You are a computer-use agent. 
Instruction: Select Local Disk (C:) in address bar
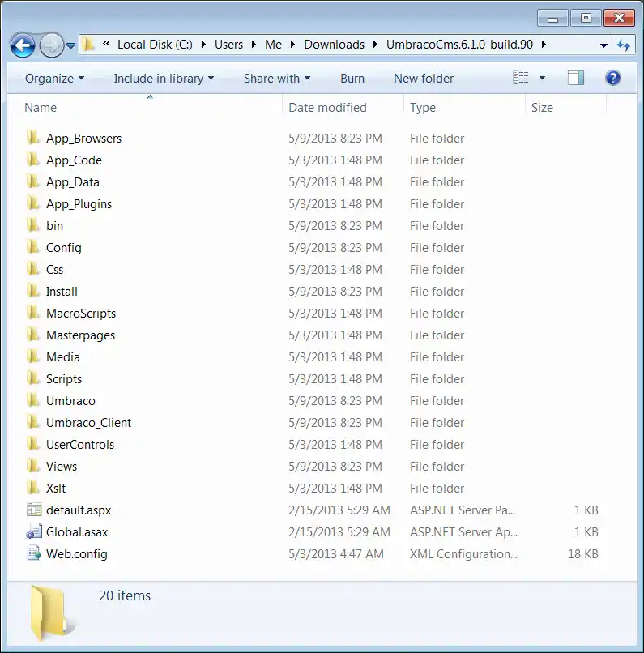(155, 44)
